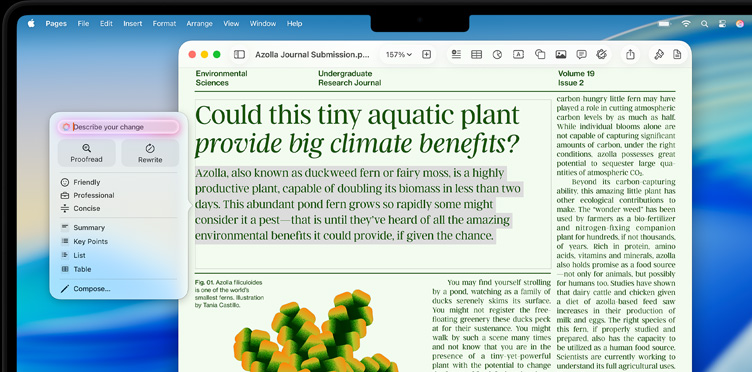
Task: Open the Shapes tool in toolbar
Action: coord(540,55)
